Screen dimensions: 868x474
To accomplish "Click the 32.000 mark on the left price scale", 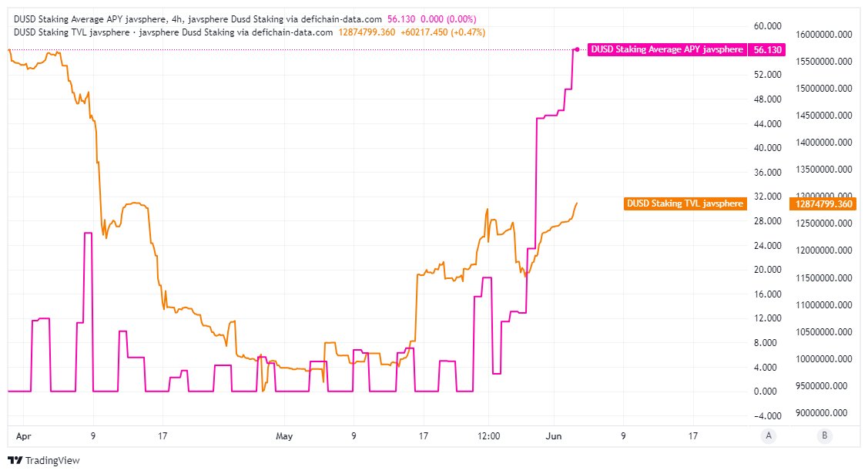I will (x=766, y=197).
